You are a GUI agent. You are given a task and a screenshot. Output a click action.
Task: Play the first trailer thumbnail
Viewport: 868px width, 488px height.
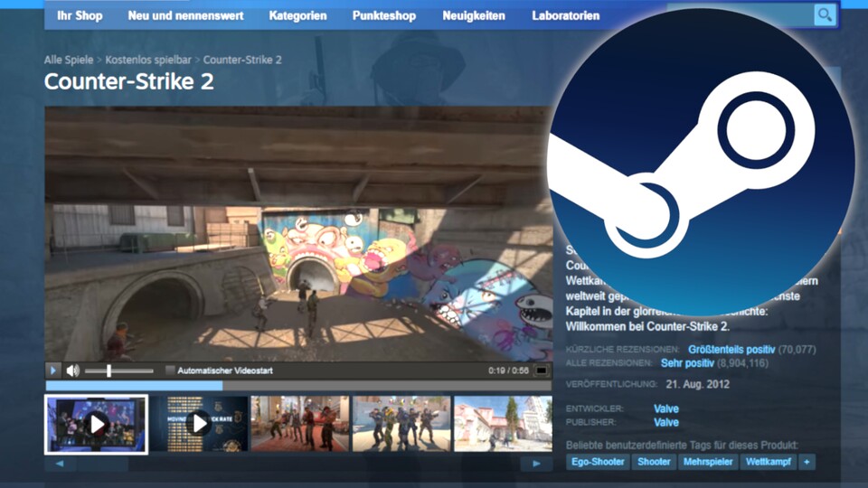tap(96, 424)
